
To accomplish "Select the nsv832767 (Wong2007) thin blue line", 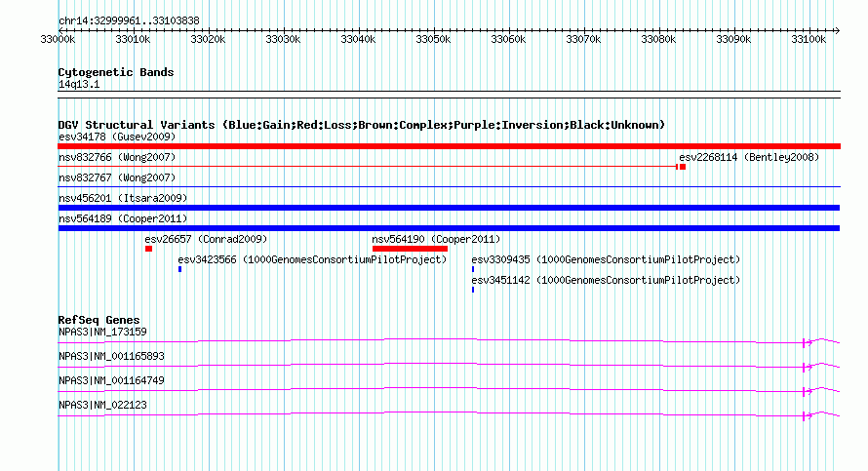I will pyautogui.click(x=449, y=187).
